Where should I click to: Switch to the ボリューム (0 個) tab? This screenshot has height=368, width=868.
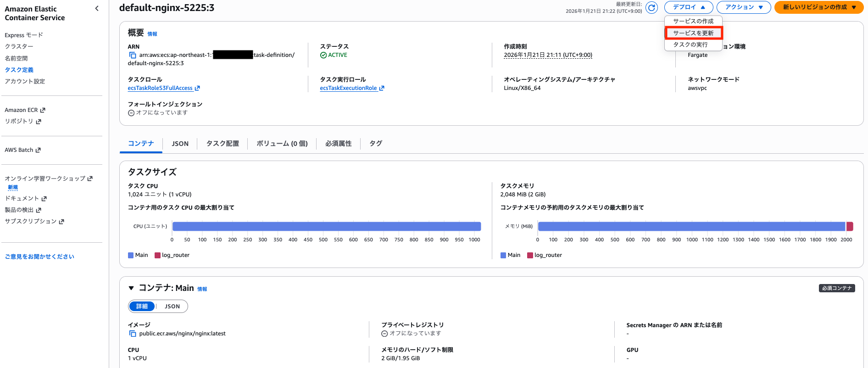(282, 144)
